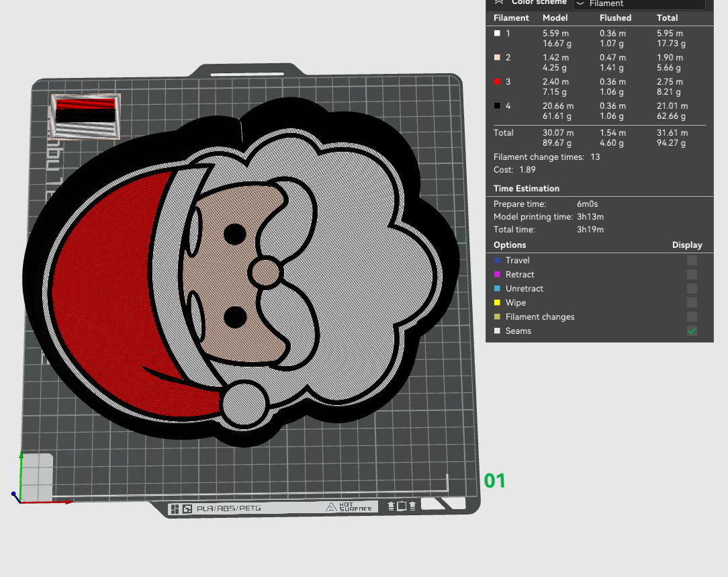This screenshot has height=577, width=728.
Task: Click the Wipe option label
Action: click(515, 303)
